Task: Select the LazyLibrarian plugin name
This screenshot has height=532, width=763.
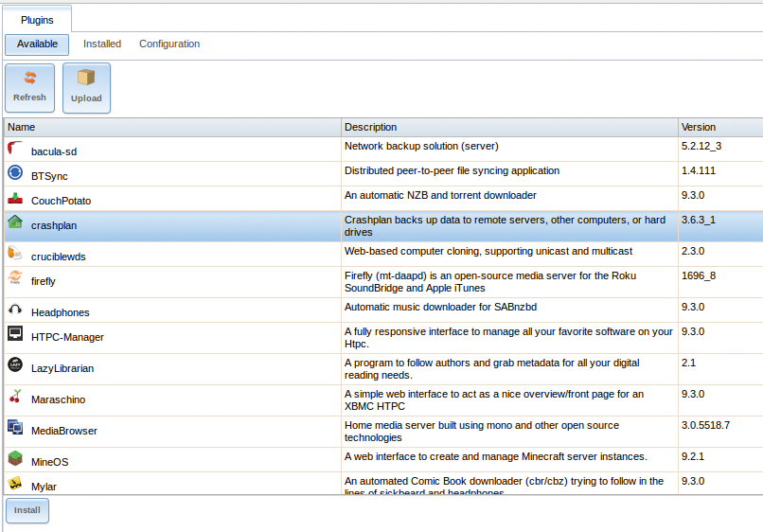Action: tap(62, 368)
